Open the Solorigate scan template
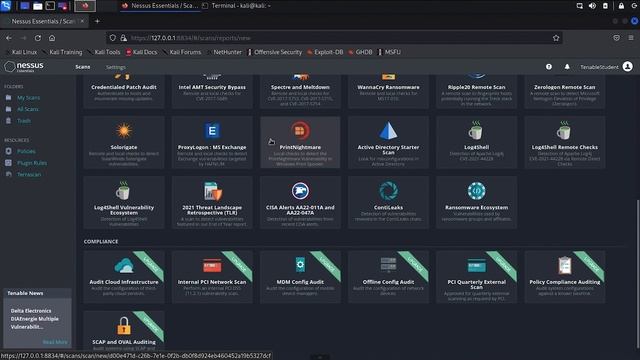Image resolution: width=640 pixels, height=360 pixels. [x=124, y=142]
